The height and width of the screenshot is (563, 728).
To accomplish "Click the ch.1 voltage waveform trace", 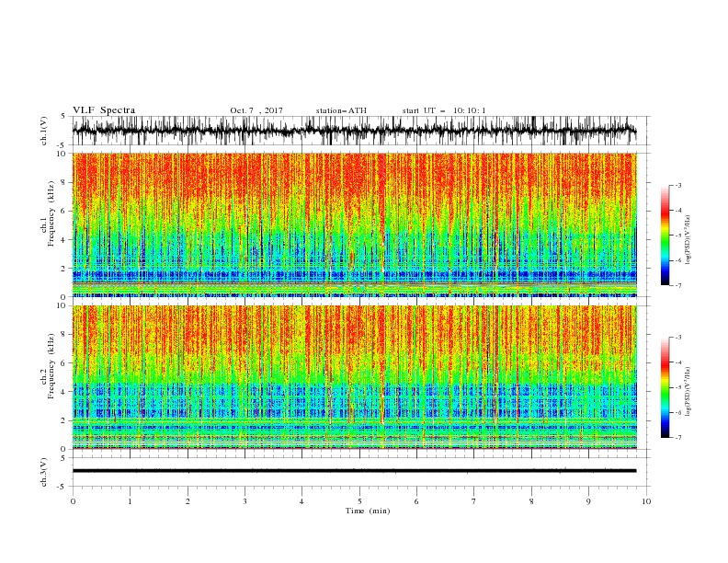I will (354, 130).
